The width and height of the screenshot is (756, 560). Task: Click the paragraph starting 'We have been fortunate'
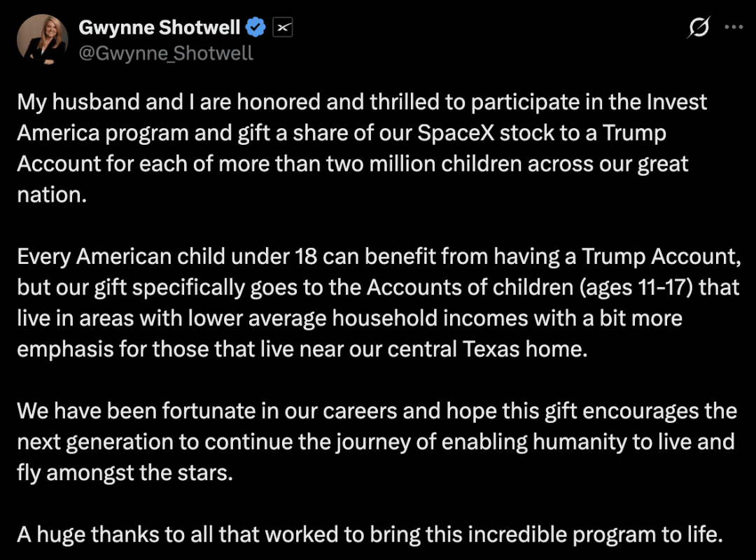coord(377,441)
